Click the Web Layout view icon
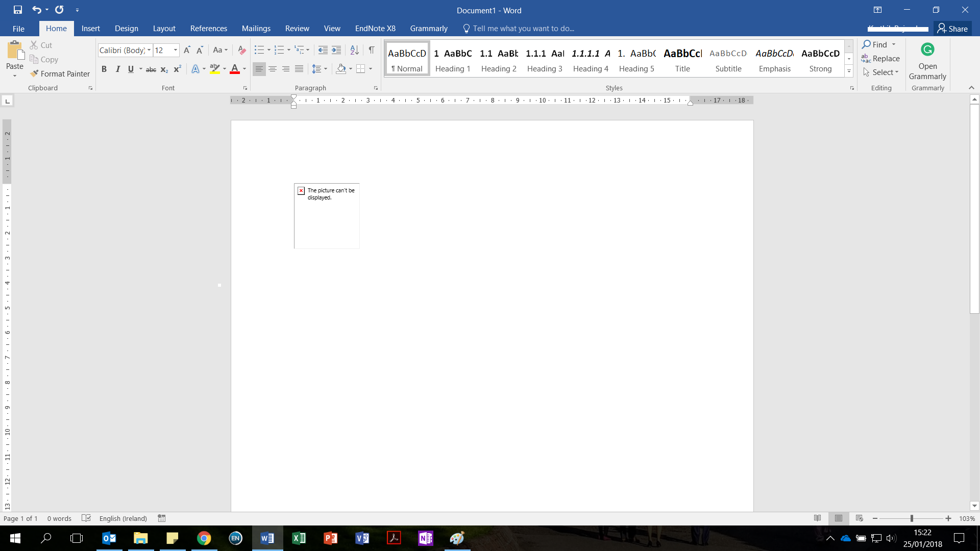Image resolution: width=980 pixels, height=551 pixels. (x=860, y=518)
